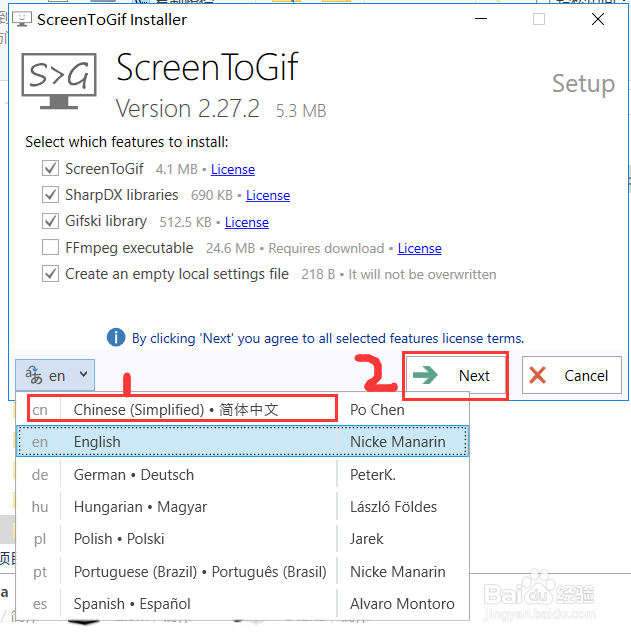Select English language option
Viewport: 631px width, 636px height.
pos(243,441)
